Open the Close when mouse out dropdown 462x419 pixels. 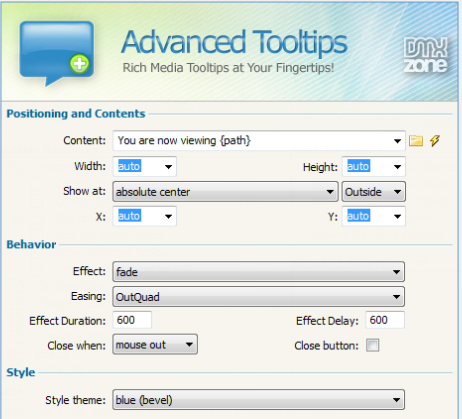tap(155, 344)
